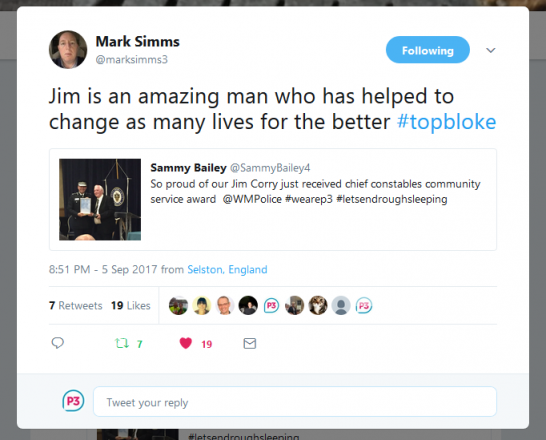The height and width of the screenshot is (440, 546).
Task: Click the @marksimms3 handle
Action: pyautogui.click(x=132, y=60)
